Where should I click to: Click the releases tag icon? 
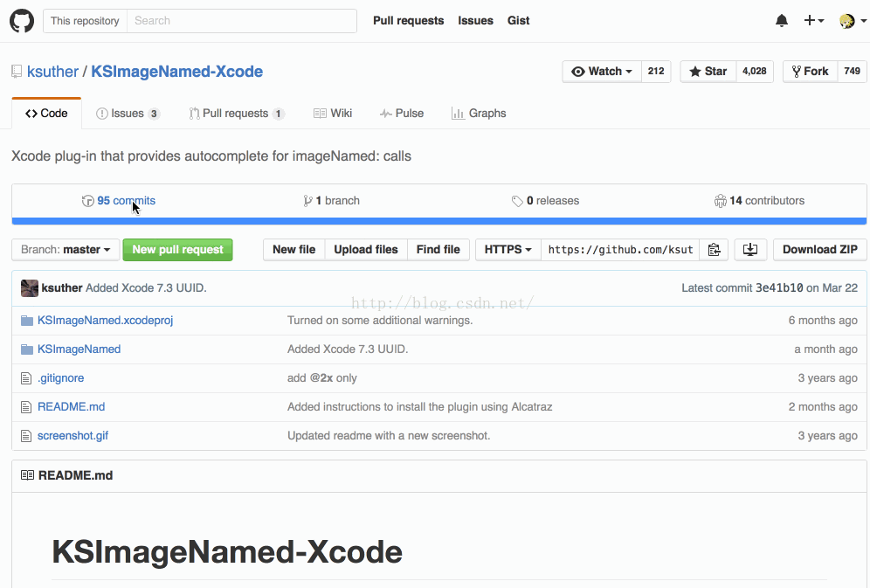[517, 201]
